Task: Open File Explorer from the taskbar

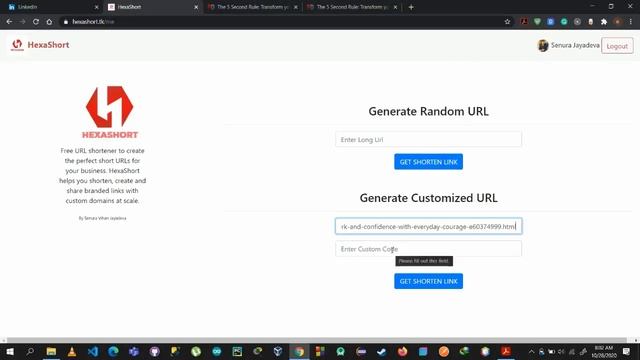Action: pyautogui.click(x=51, y=351)
